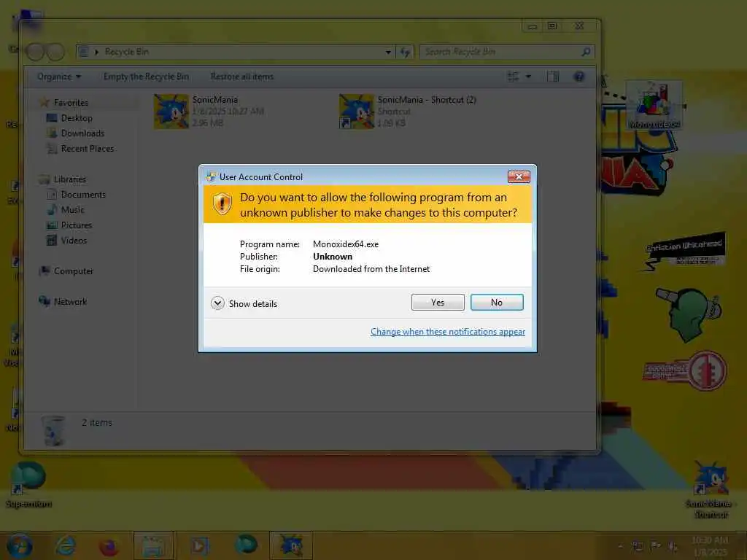Click Supermium desktop shortcut
The height and width of the screenshot is (560, 747).
click(x=28, y=485)
